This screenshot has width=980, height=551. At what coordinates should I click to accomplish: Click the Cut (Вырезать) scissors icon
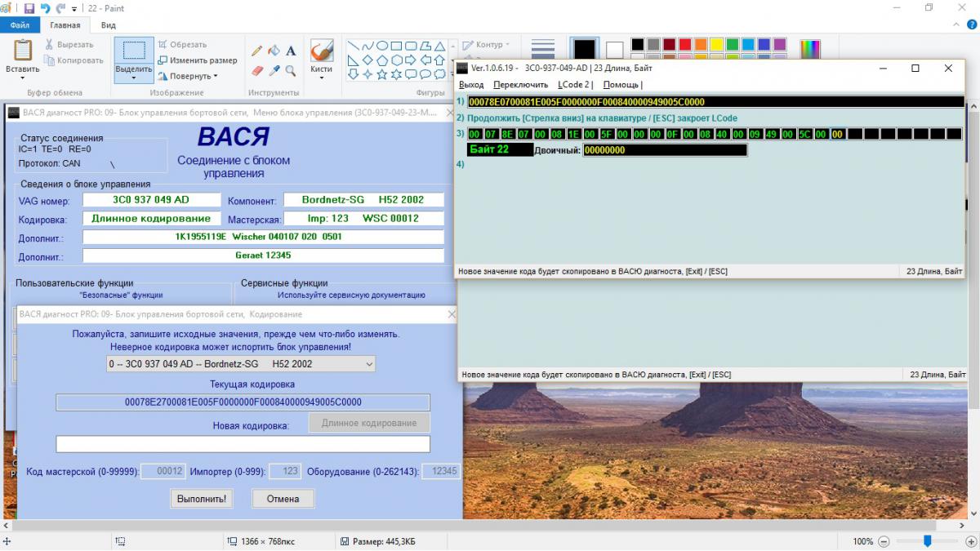pyautogui.click(x=50, y=45)
